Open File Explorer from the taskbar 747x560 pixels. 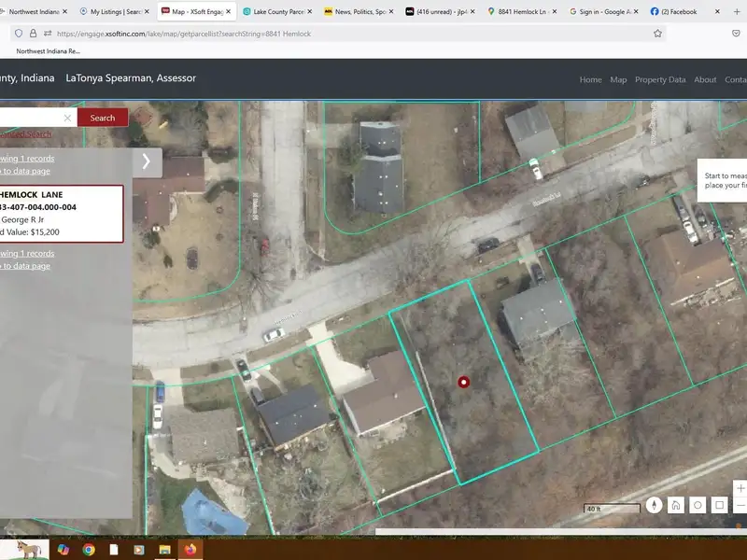pyautogui.click(x=164, y=549)
